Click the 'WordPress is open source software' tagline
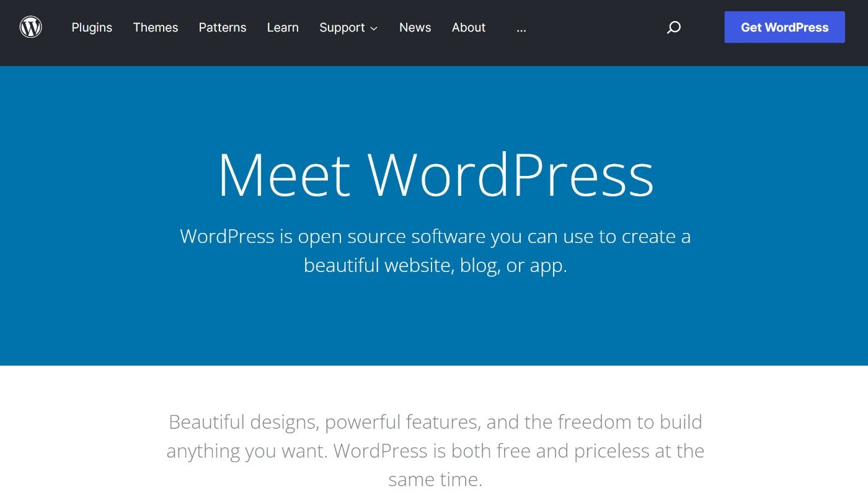 pos(435,250)
